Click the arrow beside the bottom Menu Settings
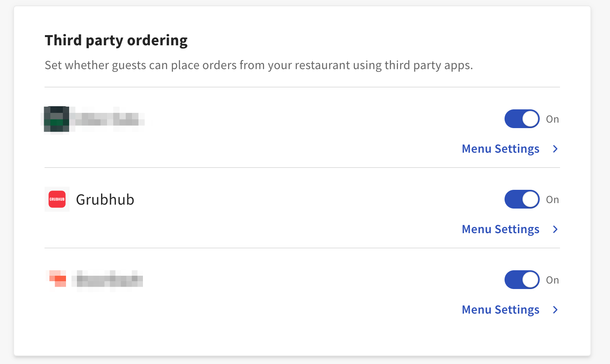This screenshot has height=364, width=610. (555, 310)
